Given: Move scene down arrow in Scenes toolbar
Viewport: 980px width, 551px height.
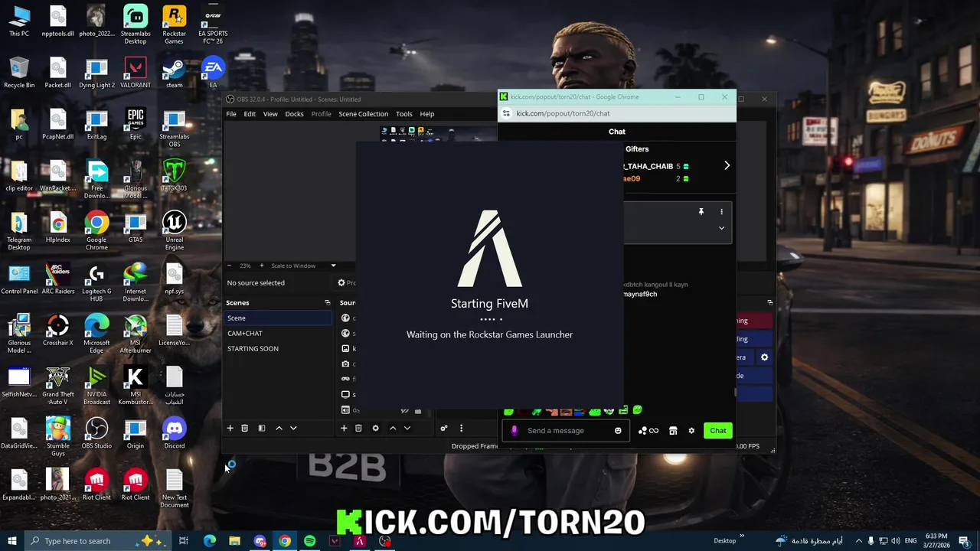Looking at the screenshot, I should pos(293,429).
